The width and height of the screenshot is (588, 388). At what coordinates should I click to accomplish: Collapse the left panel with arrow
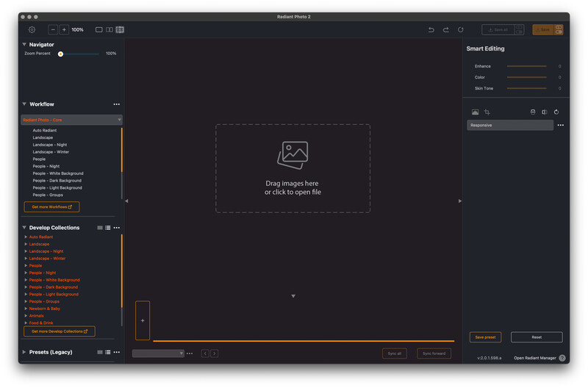point(126,201)
